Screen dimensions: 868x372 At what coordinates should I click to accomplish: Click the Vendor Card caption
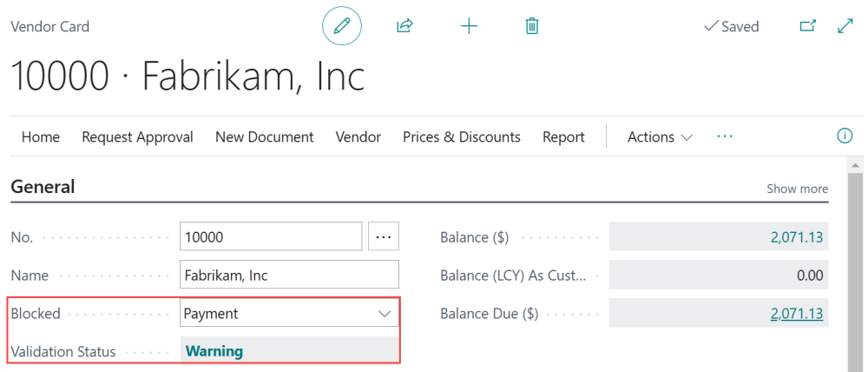49,27
